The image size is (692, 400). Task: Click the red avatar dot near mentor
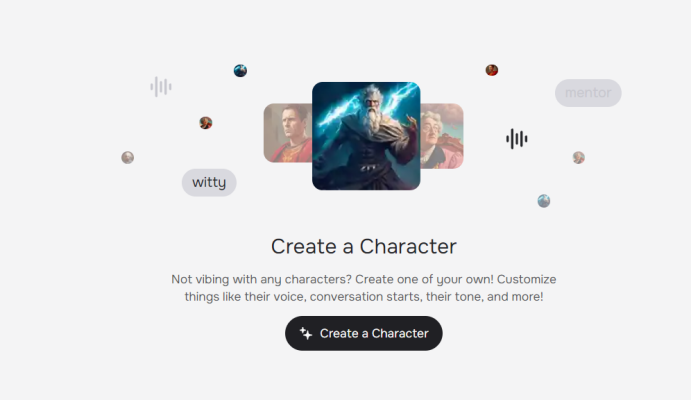492,70
